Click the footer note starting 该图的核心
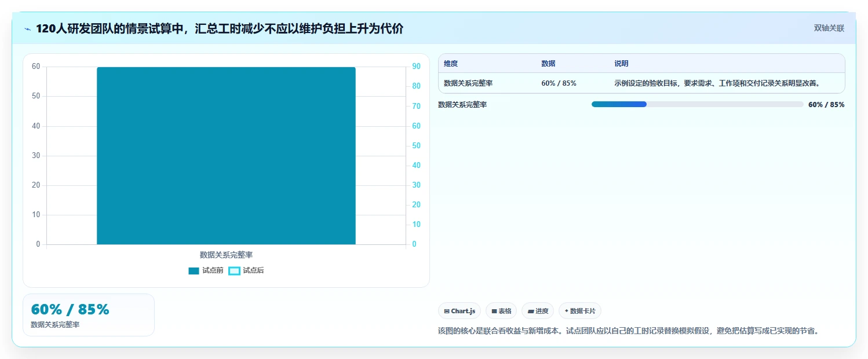Viewport: 868px width, 359px height. point(629,331)
